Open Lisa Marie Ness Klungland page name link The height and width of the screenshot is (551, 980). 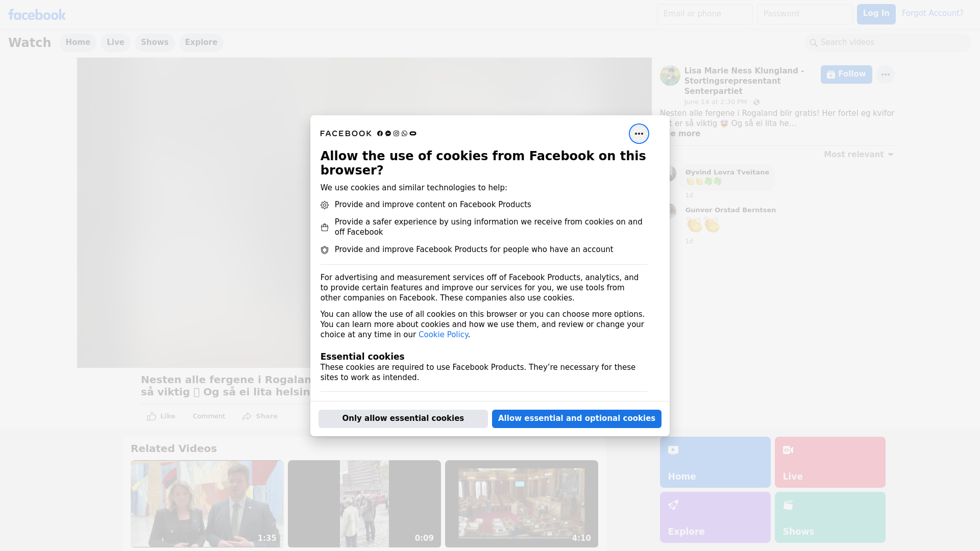(x=744, y=81)
